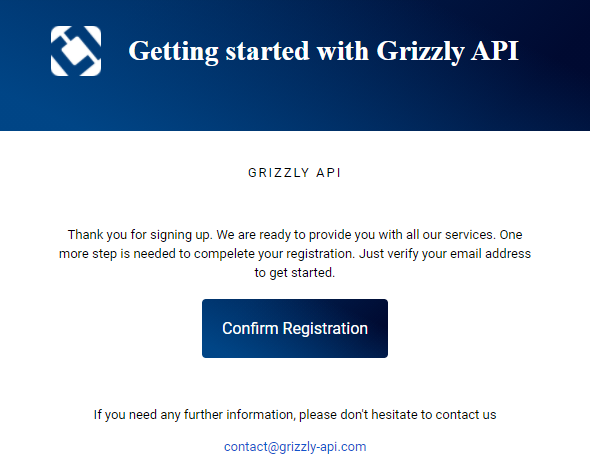Click the 'Getting started with Grizzly API' heading
590x464 pixels.
tap(324, 51)
